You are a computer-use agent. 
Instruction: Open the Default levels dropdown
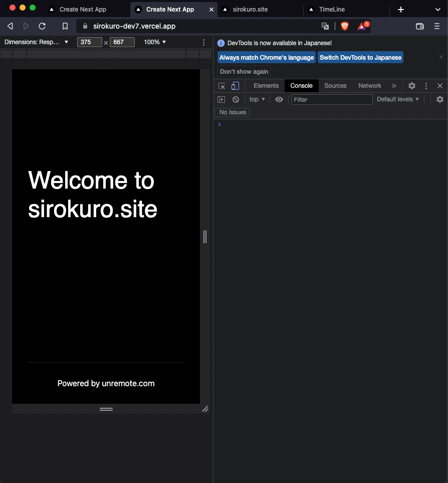[x=398, y=99]
